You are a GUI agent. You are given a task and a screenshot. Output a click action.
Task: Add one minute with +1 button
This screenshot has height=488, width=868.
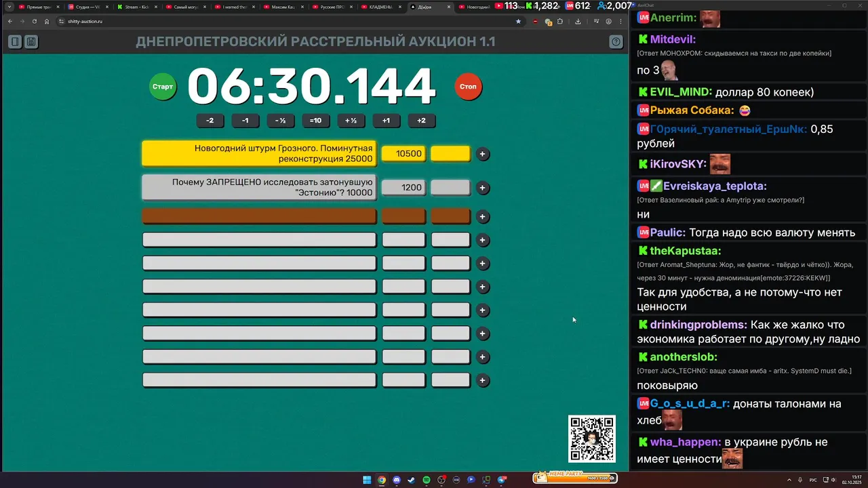click(x=386, y=121)
